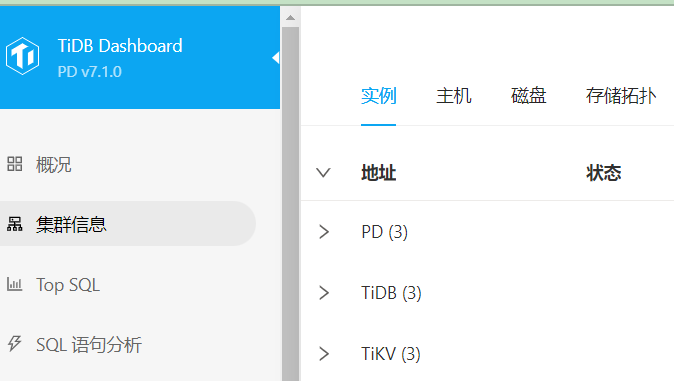Click the TiDB (3) row label

[x=391, y=293]
